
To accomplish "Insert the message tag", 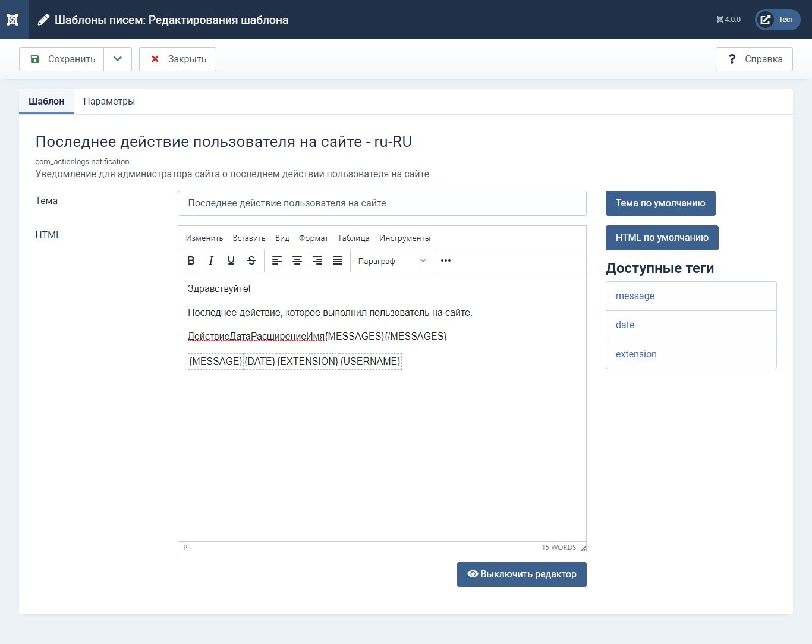I will [691, 296].
